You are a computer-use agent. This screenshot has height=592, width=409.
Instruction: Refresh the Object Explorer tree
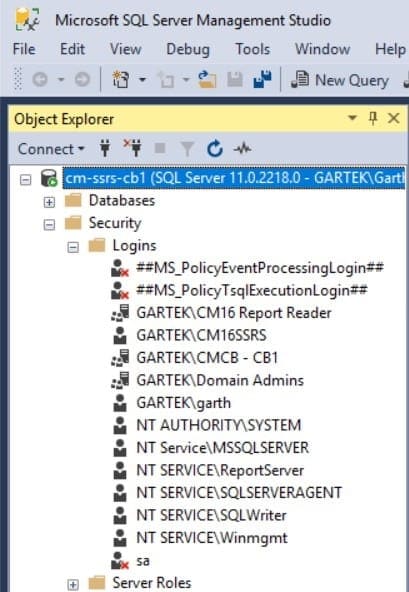pyautogui.click(x=215, y=148)
